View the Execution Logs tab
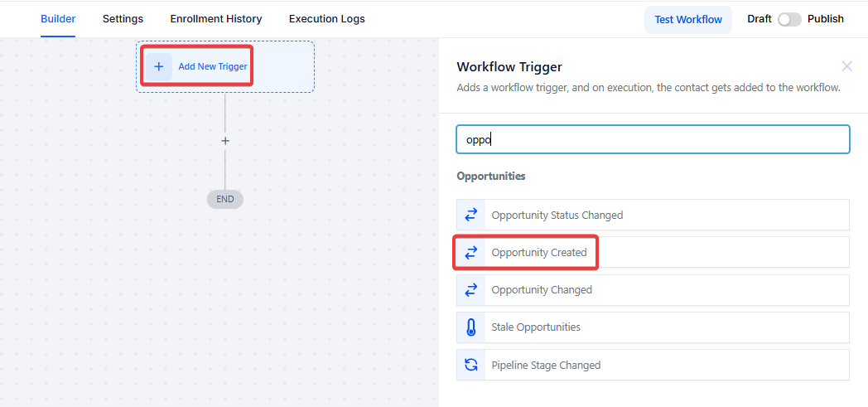Viewport: 868px width, 407px height. tap(326, 18)
